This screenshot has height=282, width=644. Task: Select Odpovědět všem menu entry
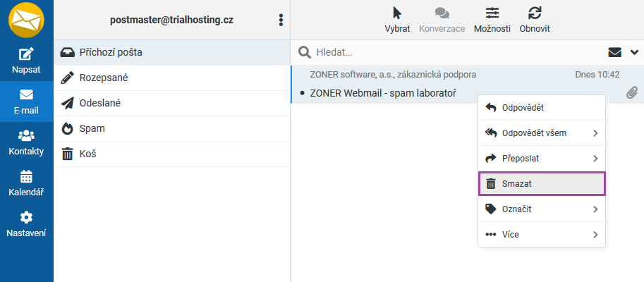[534, 133]
